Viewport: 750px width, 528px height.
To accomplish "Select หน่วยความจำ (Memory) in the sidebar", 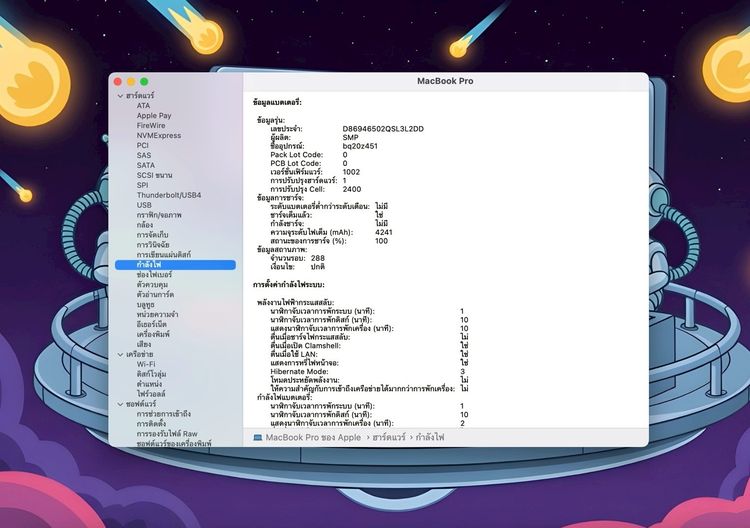I will point(157,315).
